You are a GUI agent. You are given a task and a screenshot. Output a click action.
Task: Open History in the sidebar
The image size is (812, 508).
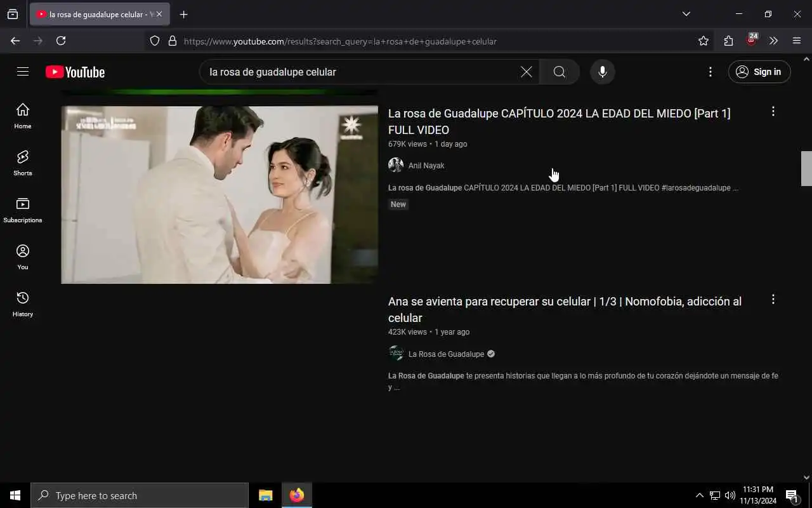pyautogui.click(x=23, y=304)
